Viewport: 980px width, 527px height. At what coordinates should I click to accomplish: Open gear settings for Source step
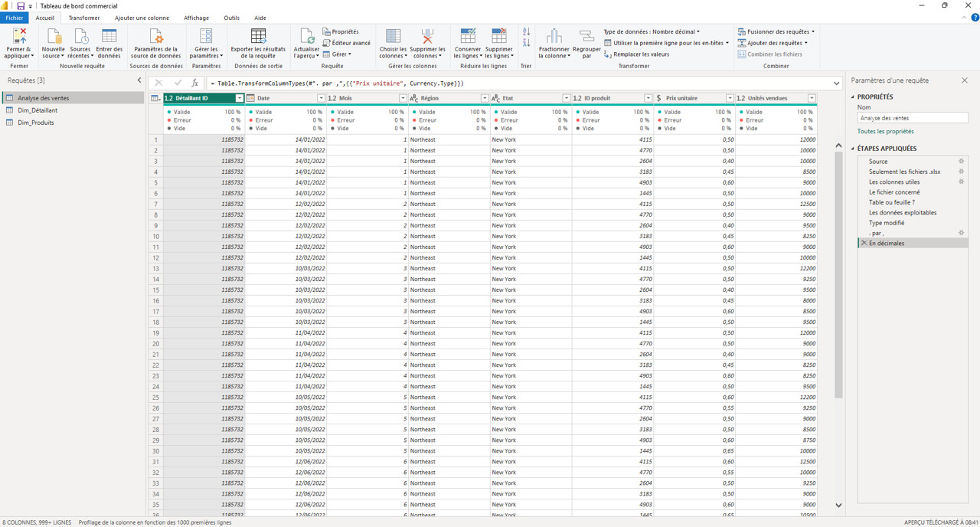tap(962, 162)
